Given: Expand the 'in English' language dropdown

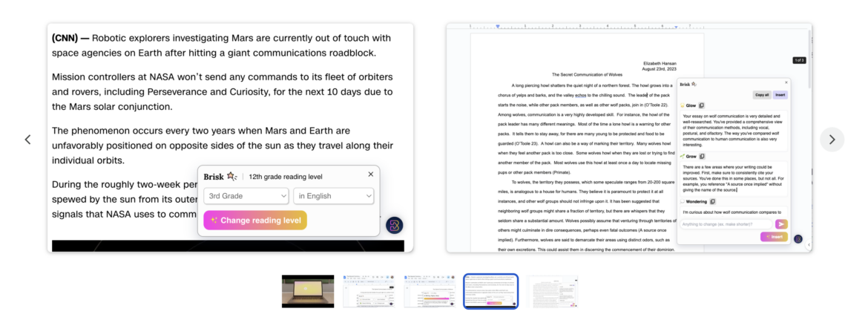Looking at the screenshot, I should click(333, 196).
